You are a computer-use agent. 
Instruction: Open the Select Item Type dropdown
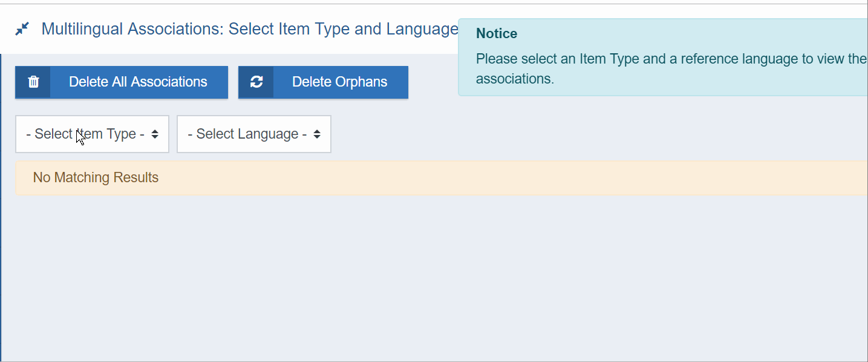tap(92, 134)
